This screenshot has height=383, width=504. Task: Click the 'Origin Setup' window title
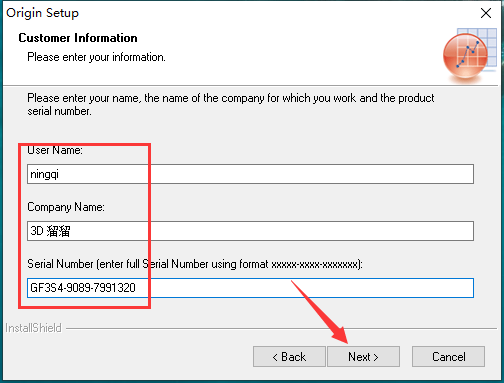[x=42, y=13]
